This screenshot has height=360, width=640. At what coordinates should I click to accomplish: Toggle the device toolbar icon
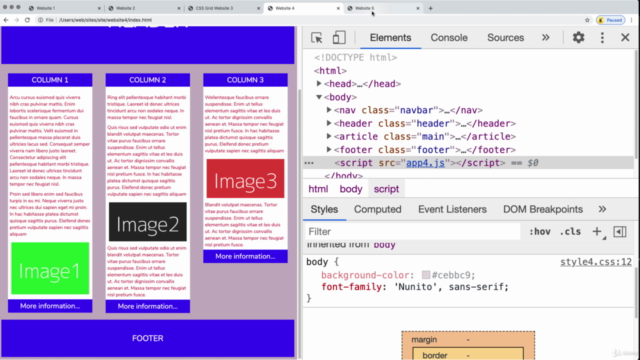coord(339,38)
